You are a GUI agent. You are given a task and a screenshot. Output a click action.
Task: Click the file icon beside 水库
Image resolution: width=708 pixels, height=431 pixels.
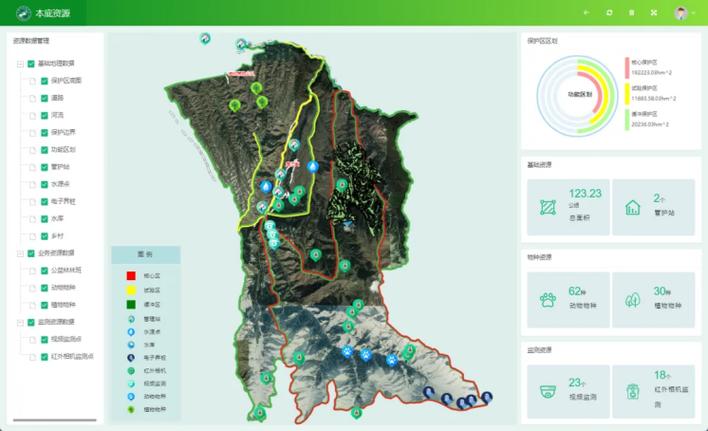[x=33, y=219]
